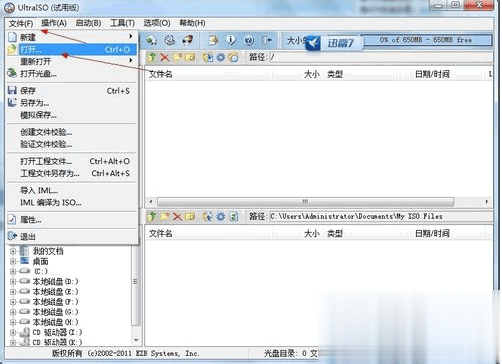Select IML 编译为 ISO... menu entry
This screenshot has width=502, height=364.
(x=72, y=203)
